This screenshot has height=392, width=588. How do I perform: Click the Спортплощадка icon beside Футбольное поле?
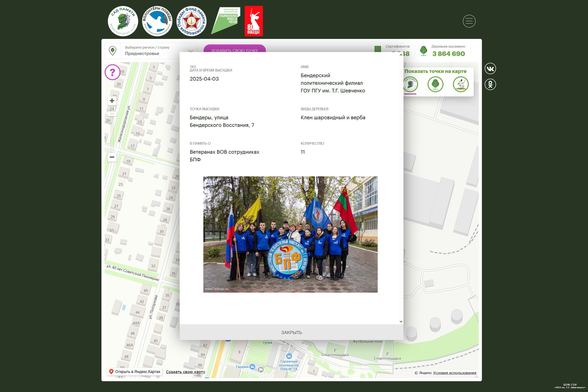pyautogui.click(x=335, y=350)
